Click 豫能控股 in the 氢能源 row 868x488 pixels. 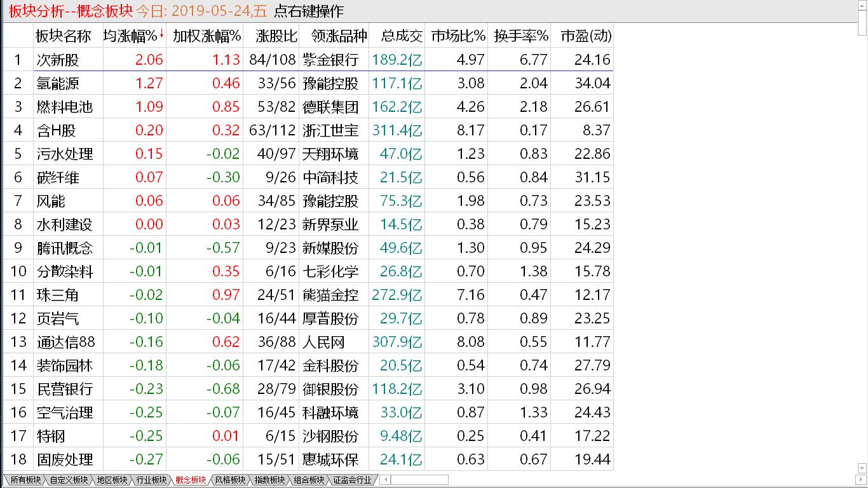point(330,83)
